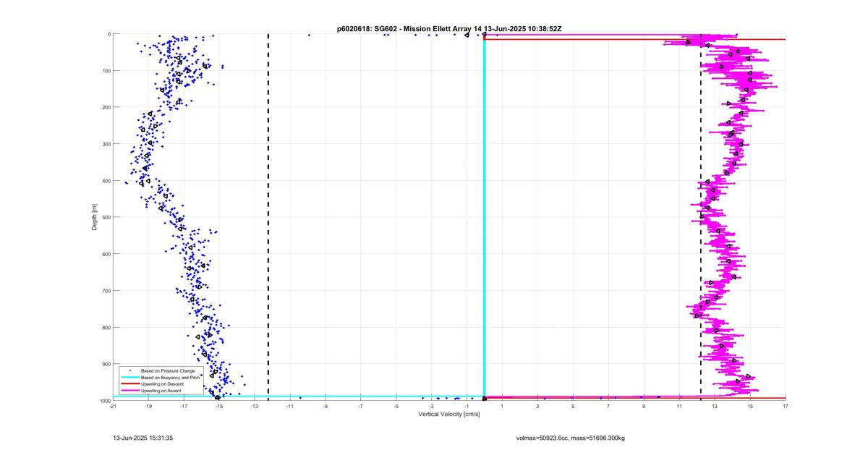Click x-axis tick label '9'

tap(644, 407)
